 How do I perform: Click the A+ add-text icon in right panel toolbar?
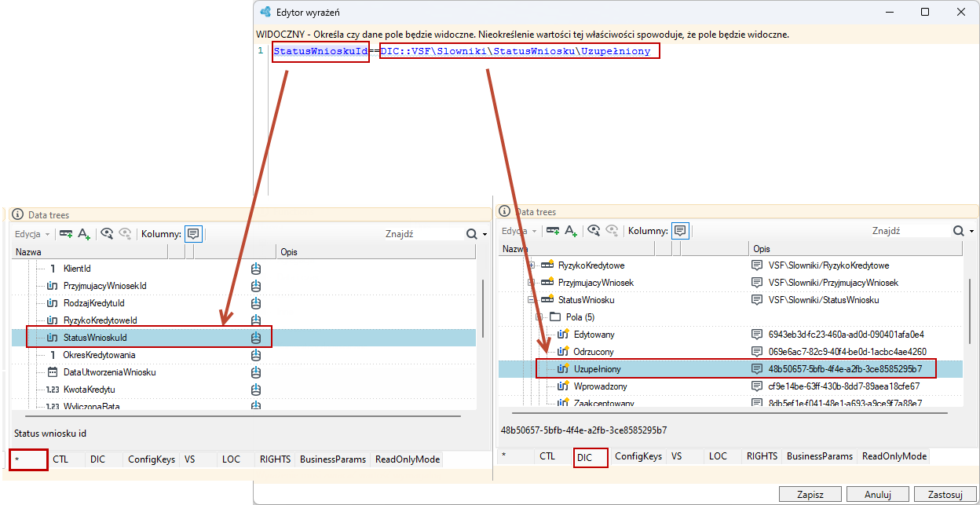[x=572, y=231]
